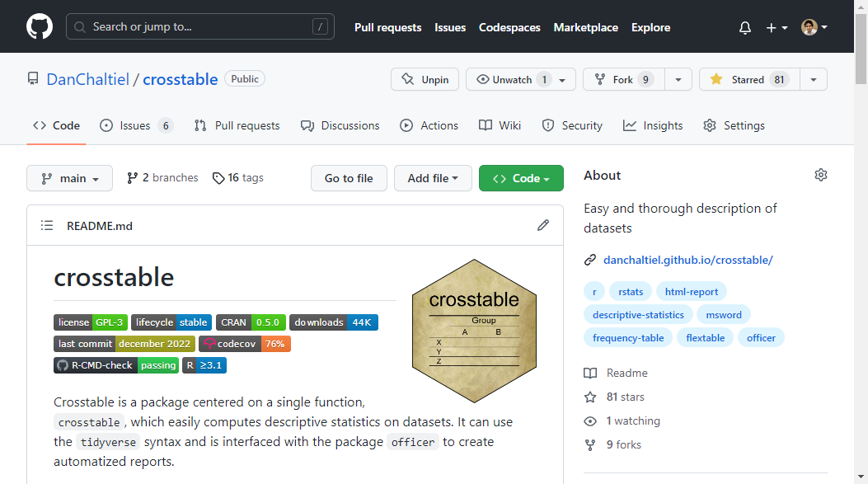Click the R-CMD-check passing badge
This screenshot has width=868, height=484.
pyautogui.click(x=116, y=365)
